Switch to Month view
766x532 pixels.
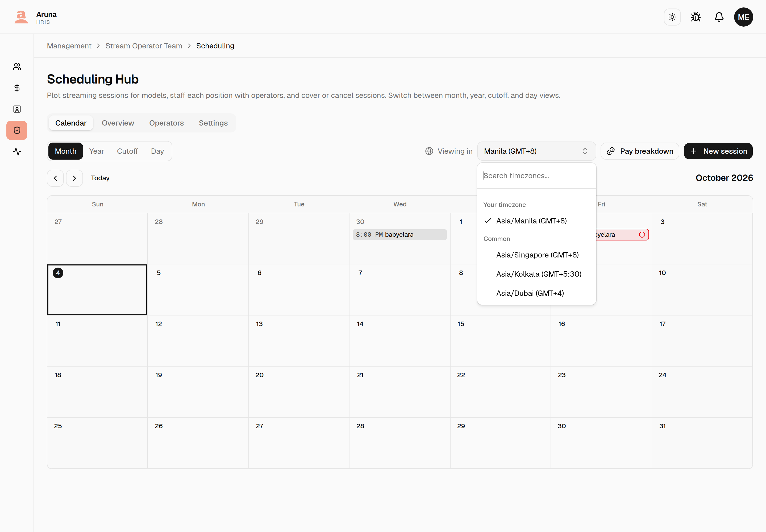coord(65,151)
